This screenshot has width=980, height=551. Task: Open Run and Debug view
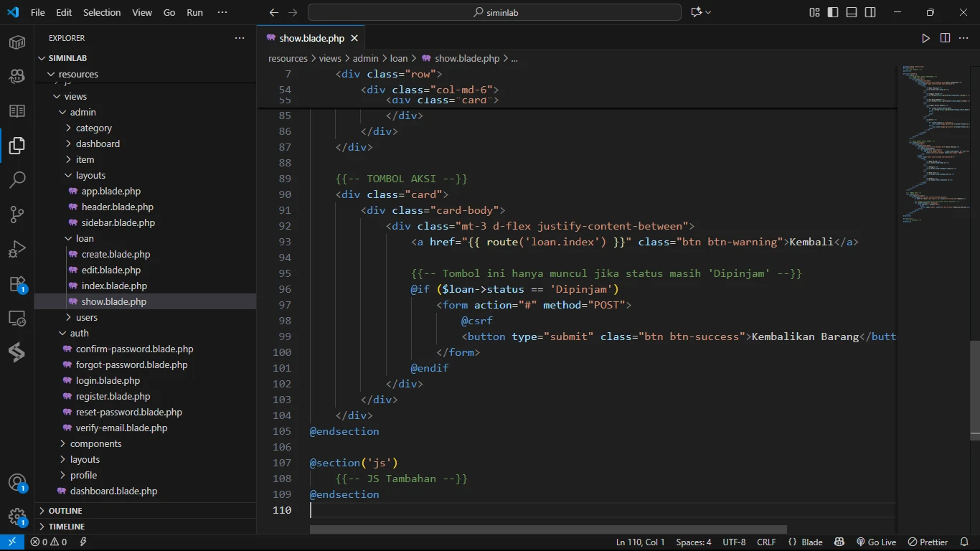click(17, 249)
